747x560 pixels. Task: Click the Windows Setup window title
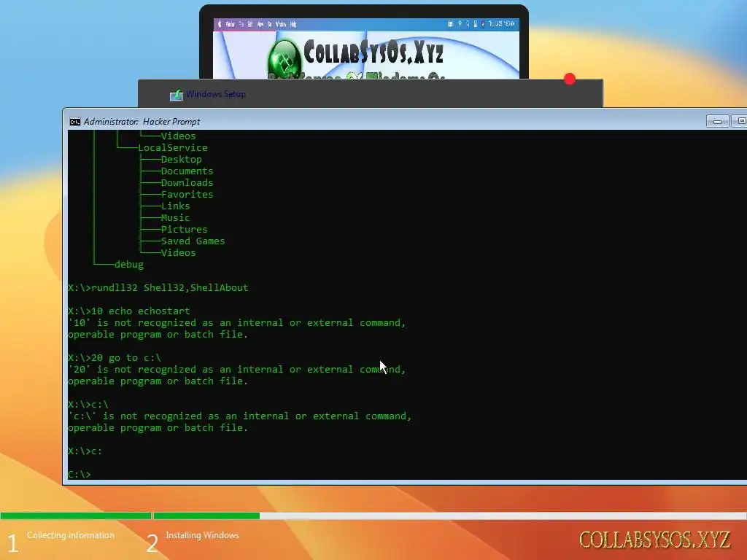click(216, 94)
